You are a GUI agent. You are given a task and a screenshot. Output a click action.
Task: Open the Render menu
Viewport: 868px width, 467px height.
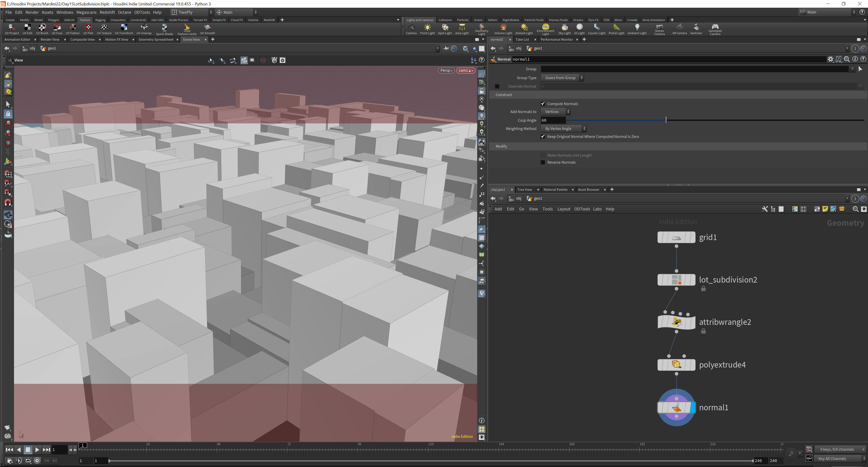(x=32, y=12)
